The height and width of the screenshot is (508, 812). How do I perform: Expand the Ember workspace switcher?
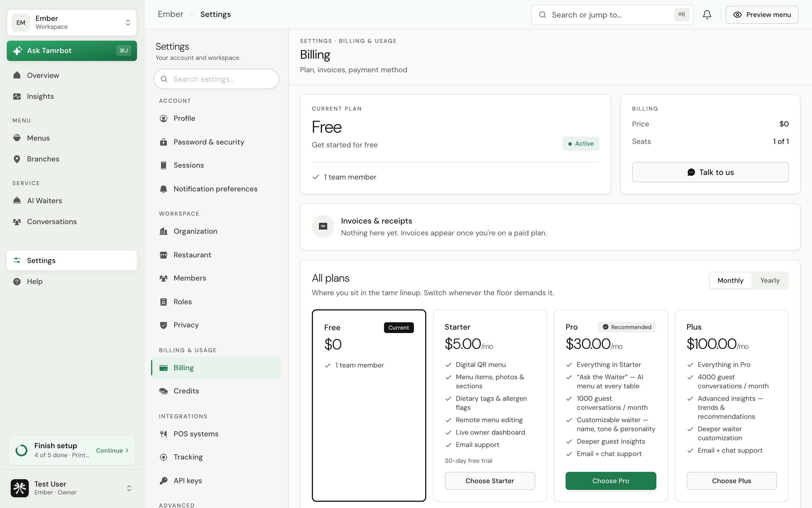click(x=72, y=23)
